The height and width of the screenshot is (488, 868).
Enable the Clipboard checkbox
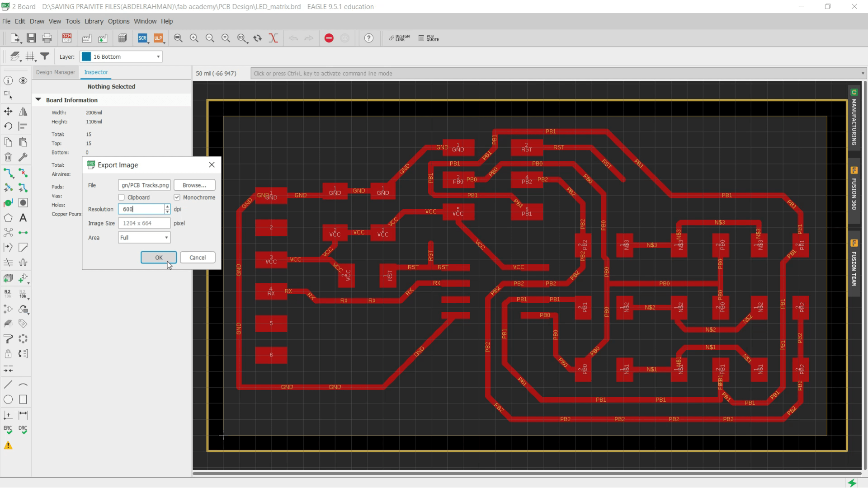[x=121, y=197]
